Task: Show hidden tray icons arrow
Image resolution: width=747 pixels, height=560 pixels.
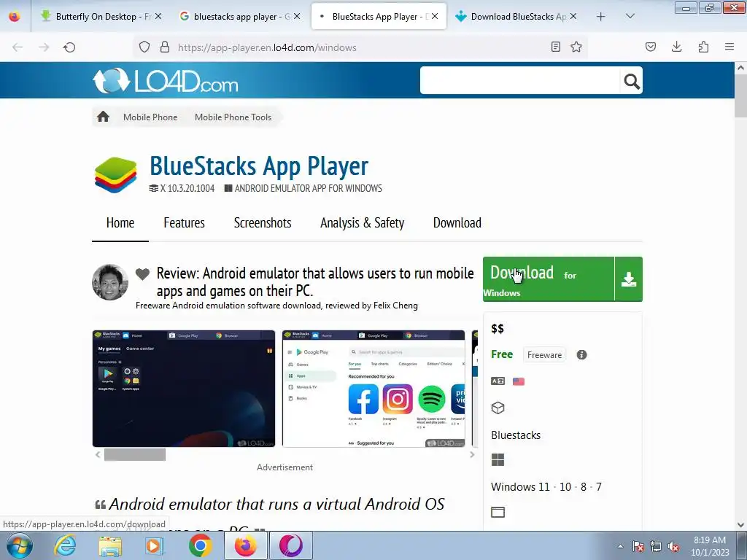Action: 620,546
